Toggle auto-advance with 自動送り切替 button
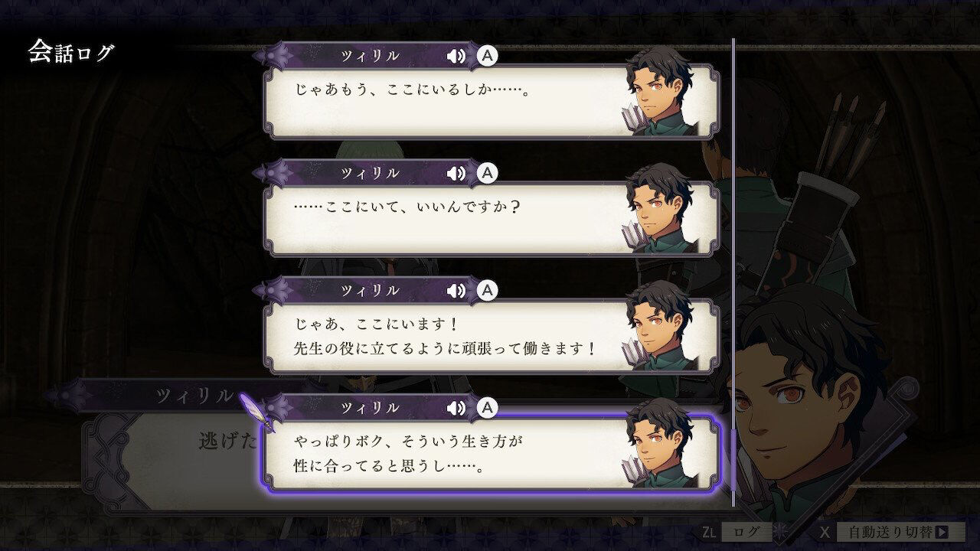The height and width of the screenshot is (551, 980). 892,532
